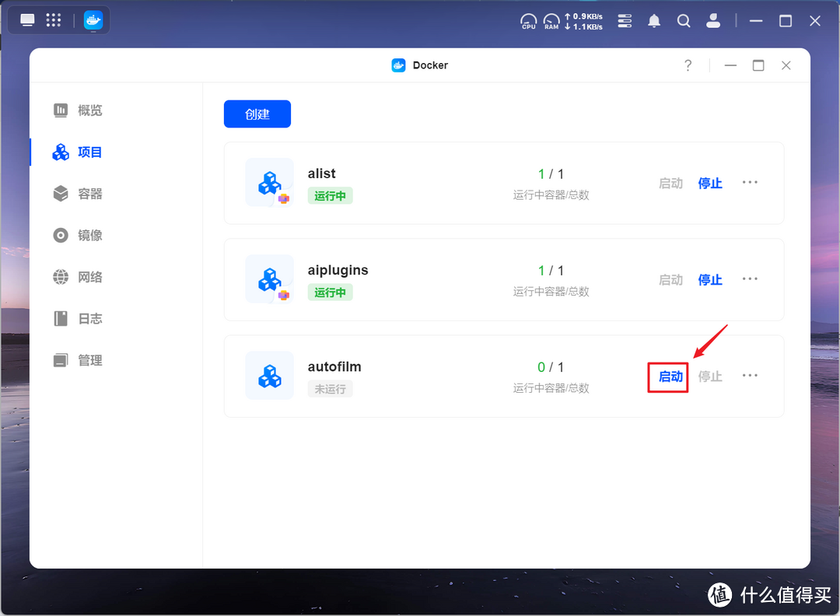The height and width of the screenshot is (616, 840).
Task: Stop the alist container with 停止
Action: (709, 182)
